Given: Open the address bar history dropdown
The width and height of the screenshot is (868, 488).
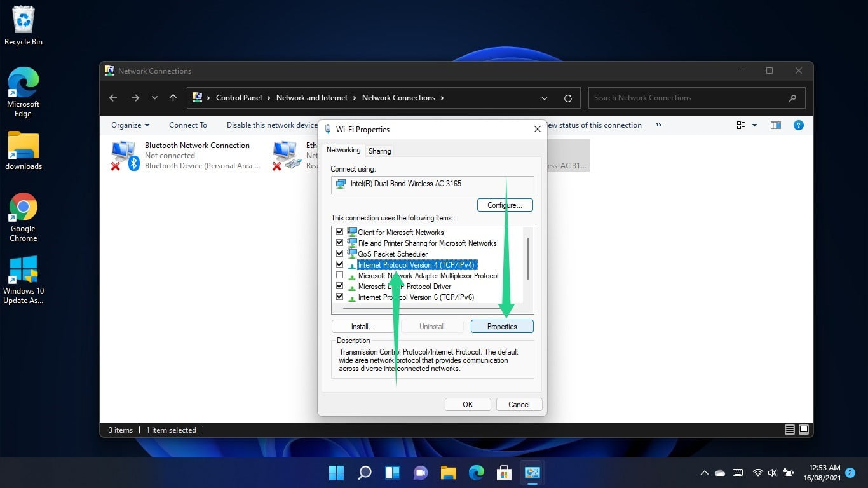Looking at the screenshot, I should pyautogui.click(x=544, y=98).
